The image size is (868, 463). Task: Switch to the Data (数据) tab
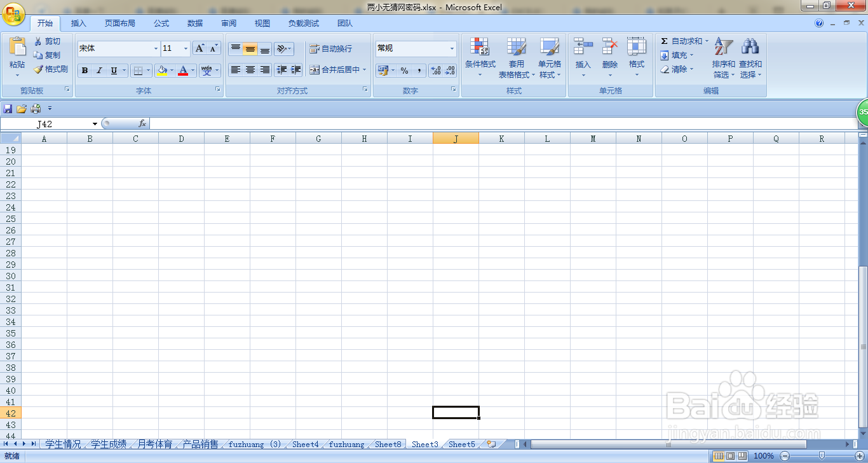[x=195, y=24]
